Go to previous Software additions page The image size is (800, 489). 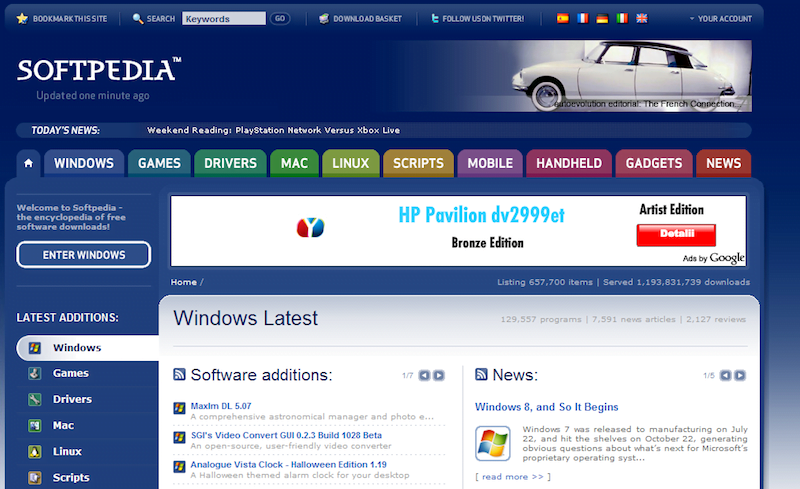424,376
